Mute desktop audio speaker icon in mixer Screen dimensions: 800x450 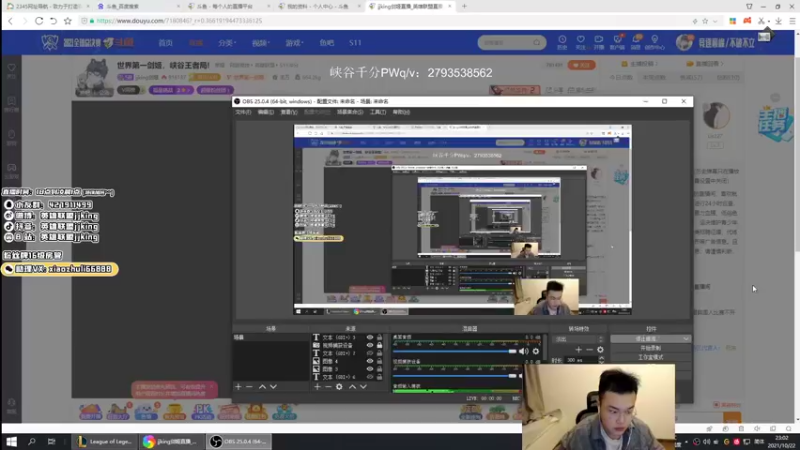[x=523, y=351]
